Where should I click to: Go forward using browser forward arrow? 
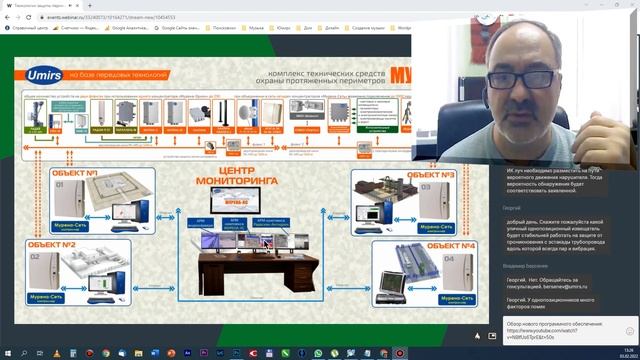click(18, 17)
